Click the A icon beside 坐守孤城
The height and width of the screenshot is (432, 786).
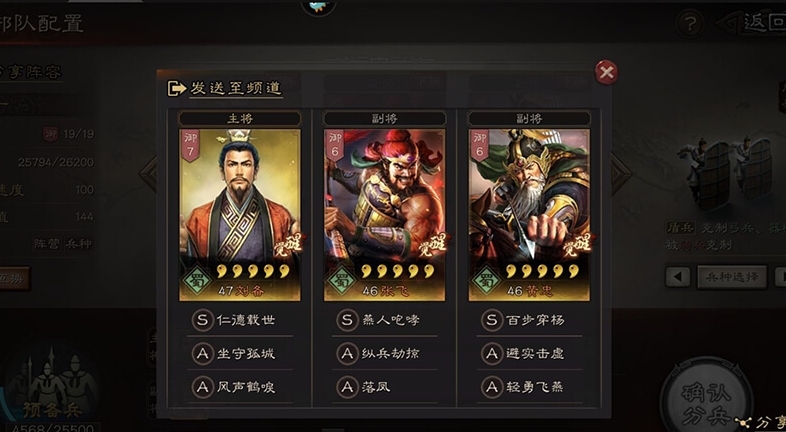coord(202,353)
